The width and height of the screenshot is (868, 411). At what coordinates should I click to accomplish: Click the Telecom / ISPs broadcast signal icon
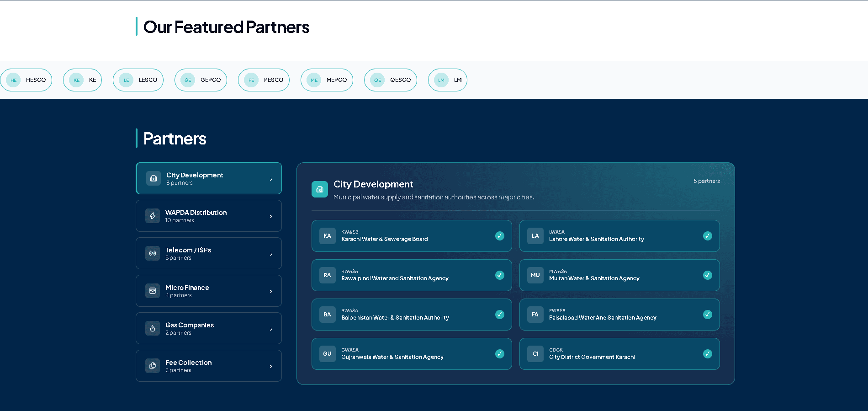click(x=153, y=253)
